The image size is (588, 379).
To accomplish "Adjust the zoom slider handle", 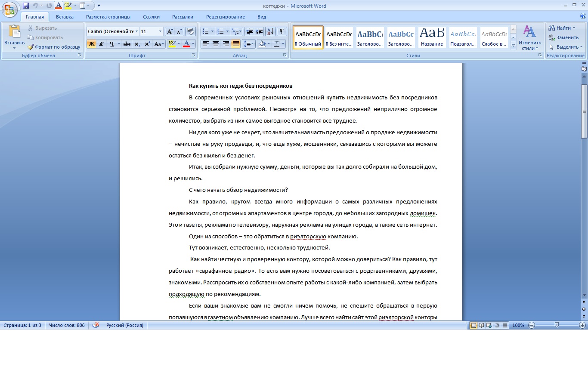I will [x=557, y=325].
